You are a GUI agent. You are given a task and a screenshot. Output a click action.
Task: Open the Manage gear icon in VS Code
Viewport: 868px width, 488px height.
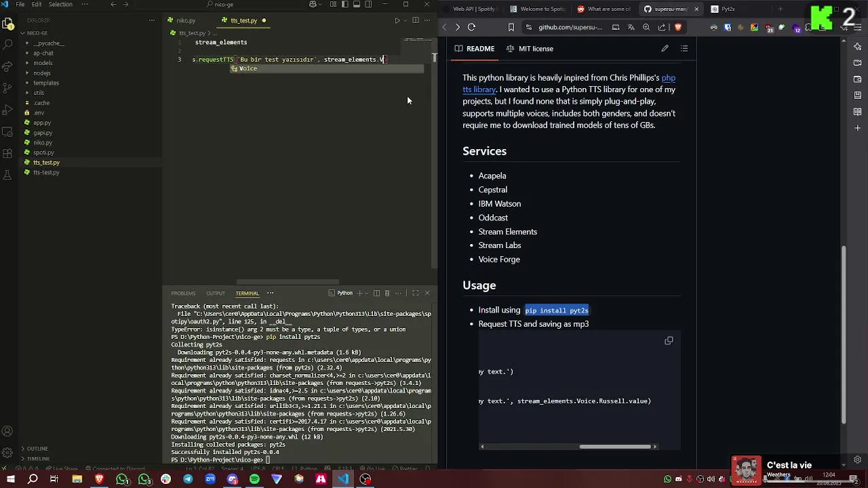[x=7, y=452]
